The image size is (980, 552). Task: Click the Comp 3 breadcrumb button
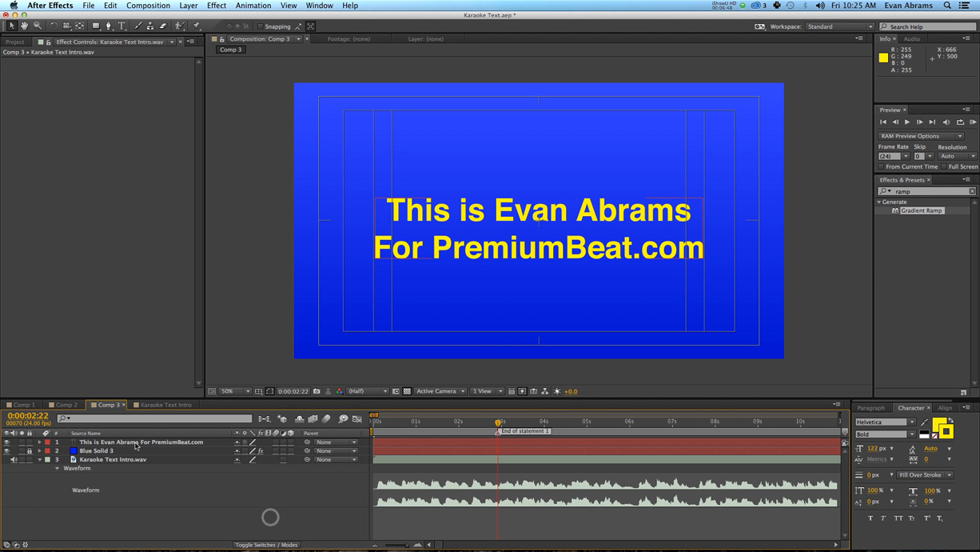click(230, 50)
